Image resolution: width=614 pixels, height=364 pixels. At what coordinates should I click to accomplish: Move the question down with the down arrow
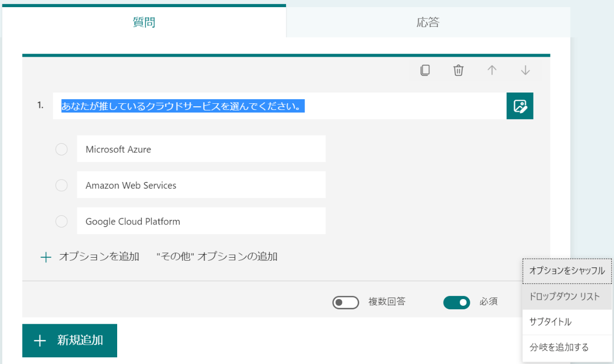525,70
